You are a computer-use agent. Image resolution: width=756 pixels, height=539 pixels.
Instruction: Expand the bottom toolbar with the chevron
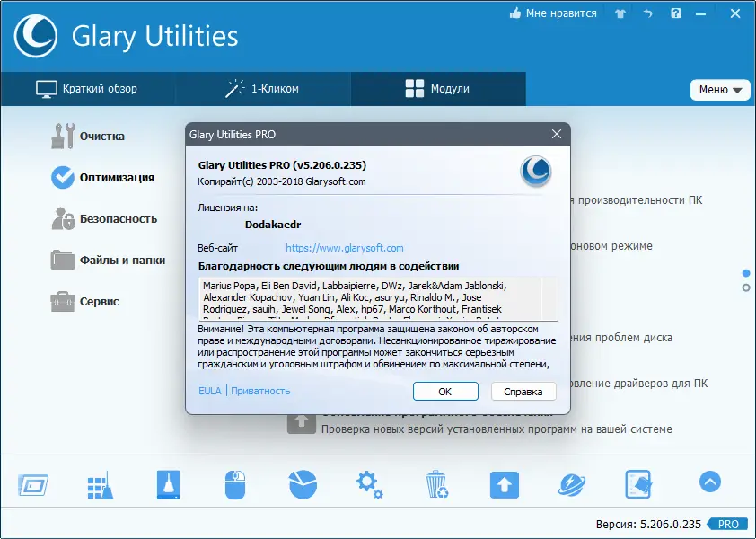(x=709, y=482)
